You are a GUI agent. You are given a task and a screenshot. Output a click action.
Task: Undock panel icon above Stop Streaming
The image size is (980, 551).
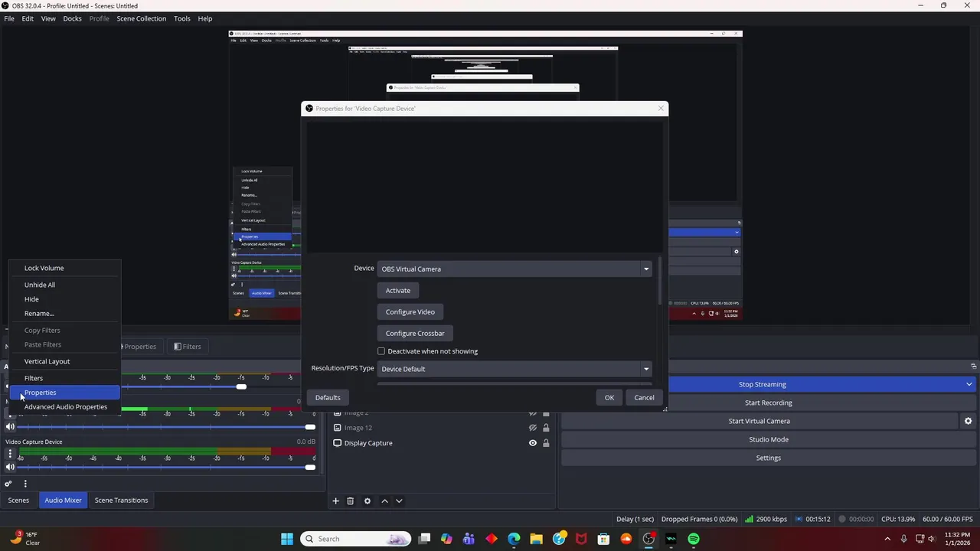[973, 367]
